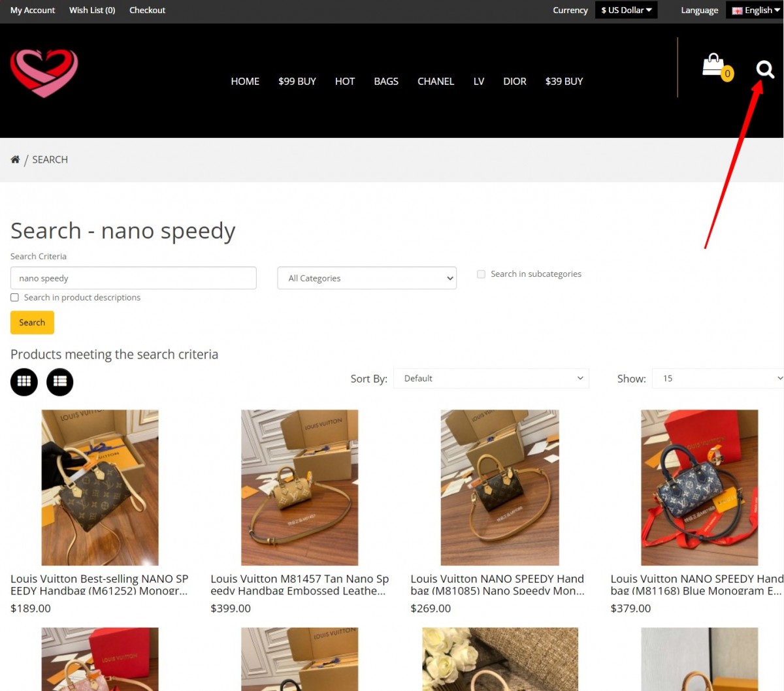Switch to grid view layout icon
Viewport: 784px width, 691px height.
[24, 382]
